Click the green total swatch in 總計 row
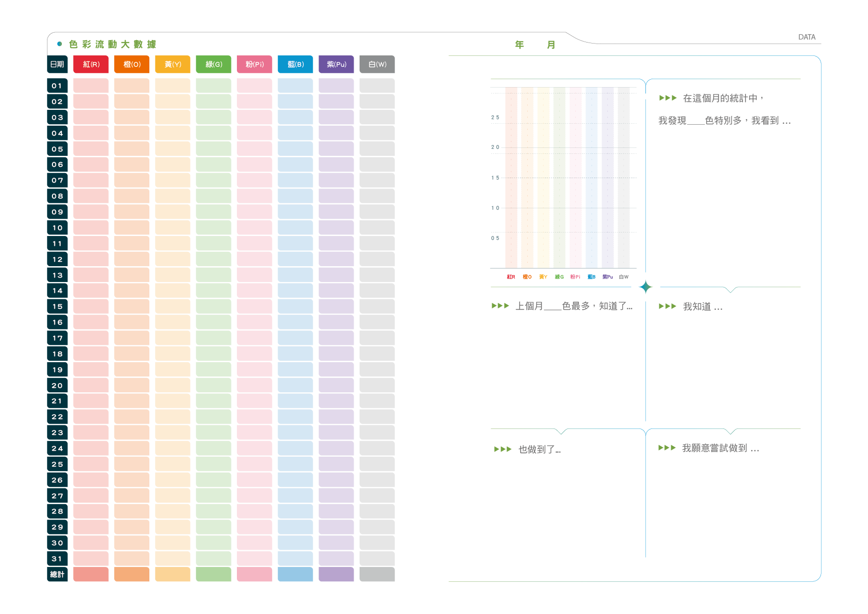The image size is (868, 614). pyautogui.click(x=214, y=574)
